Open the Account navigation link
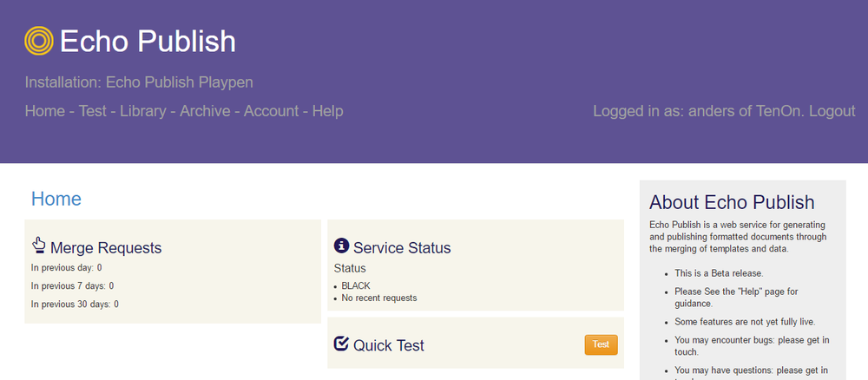 pyautogui.click(x=271, y=111)
